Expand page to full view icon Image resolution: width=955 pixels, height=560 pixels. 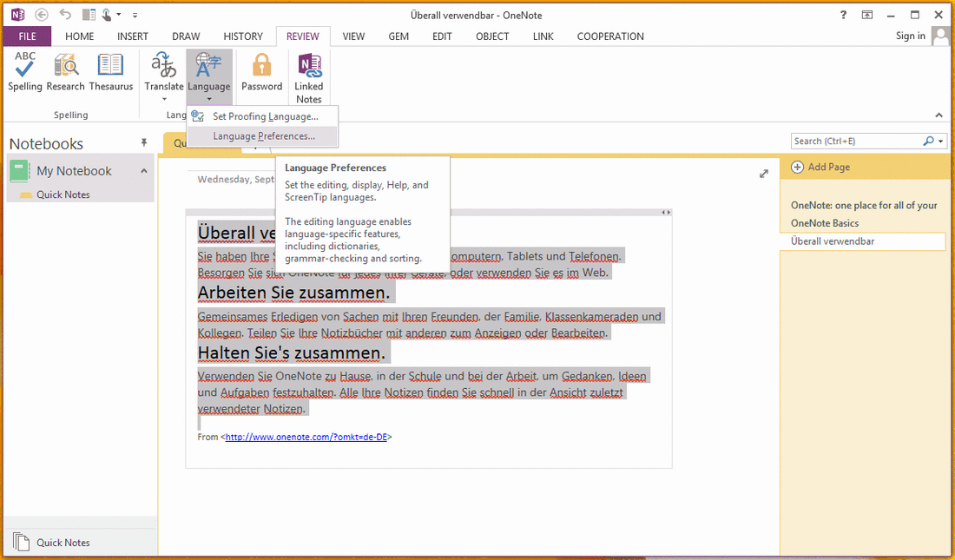[x=764, y=174]
